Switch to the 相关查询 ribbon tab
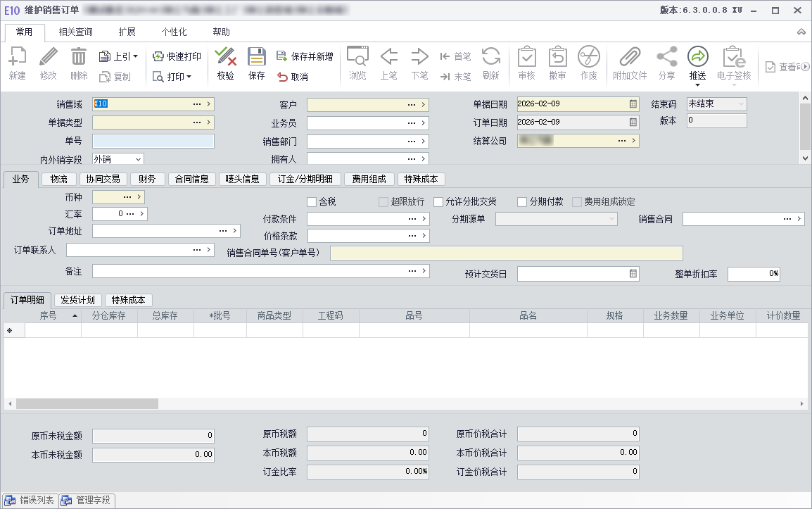Screen dimensions: 812x509 pyautogui.click(x=75, y=32)
